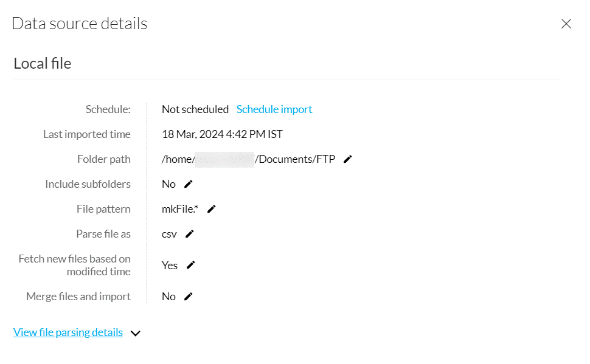Click the Data source details title
The width and height of the screenshot is (590, 364).
coord(80,24)
